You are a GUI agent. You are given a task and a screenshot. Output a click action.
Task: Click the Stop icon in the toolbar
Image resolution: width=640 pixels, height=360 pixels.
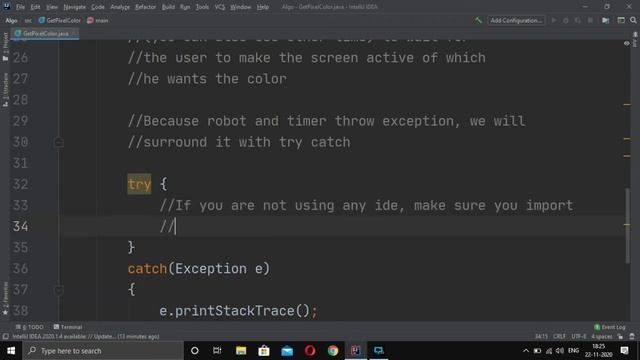590,20
